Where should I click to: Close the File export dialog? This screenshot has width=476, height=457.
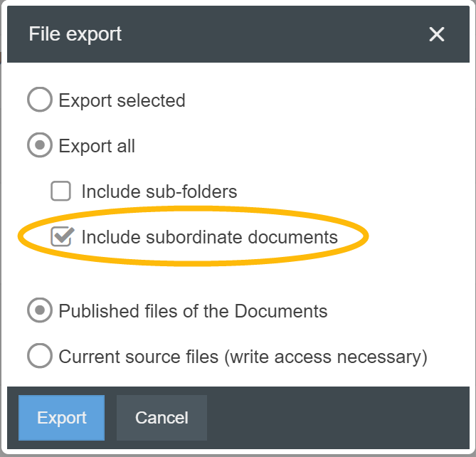[437, 34]
